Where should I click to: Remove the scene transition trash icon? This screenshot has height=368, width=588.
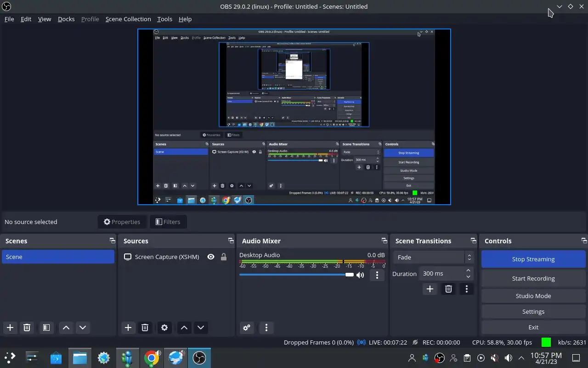click(448, 289)
